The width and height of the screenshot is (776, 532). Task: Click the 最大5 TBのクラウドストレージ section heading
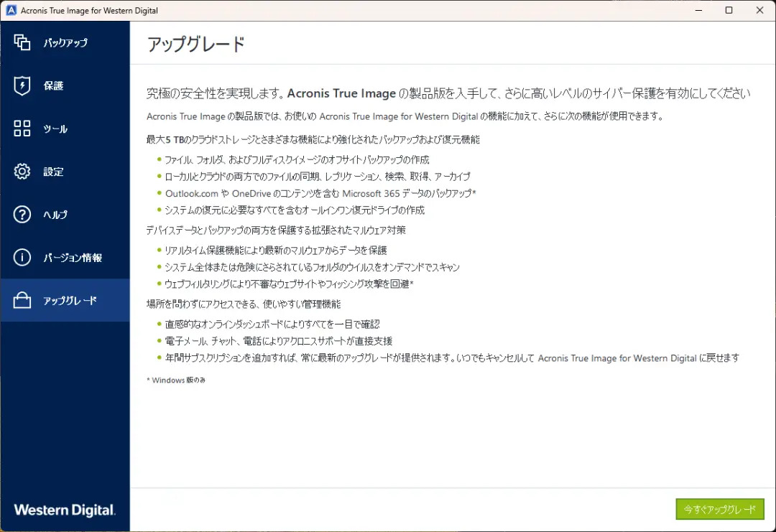[x=313, y=139]
